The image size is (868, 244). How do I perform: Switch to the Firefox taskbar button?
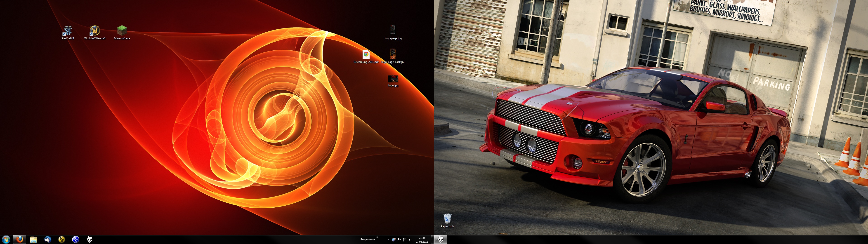click(x=19, y=239)
